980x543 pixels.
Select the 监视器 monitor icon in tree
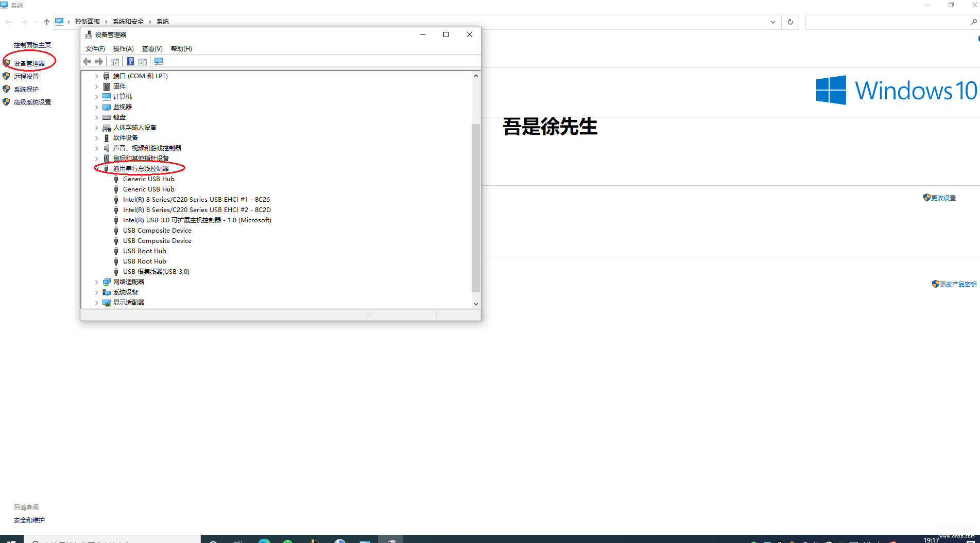[107, 107]
